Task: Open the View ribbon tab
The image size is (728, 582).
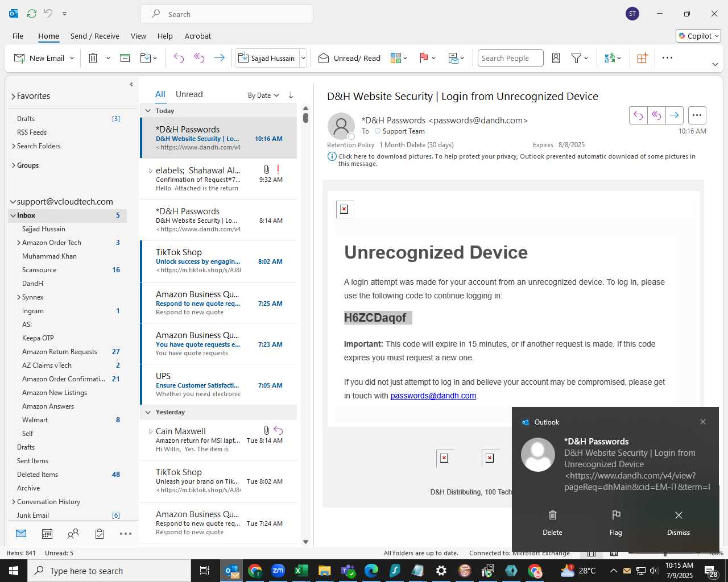Action: coord(138,36)
